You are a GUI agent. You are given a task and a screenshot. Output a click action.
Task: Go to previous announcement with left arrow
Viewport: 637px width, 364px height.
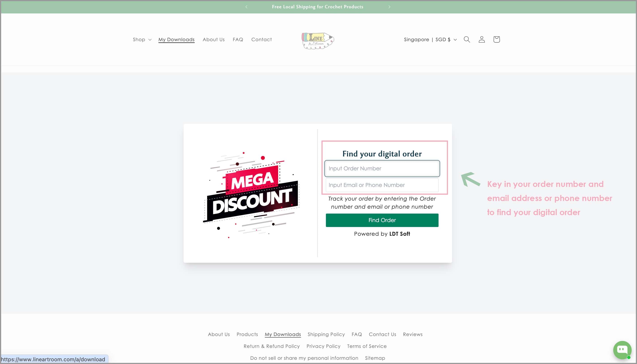246,7
